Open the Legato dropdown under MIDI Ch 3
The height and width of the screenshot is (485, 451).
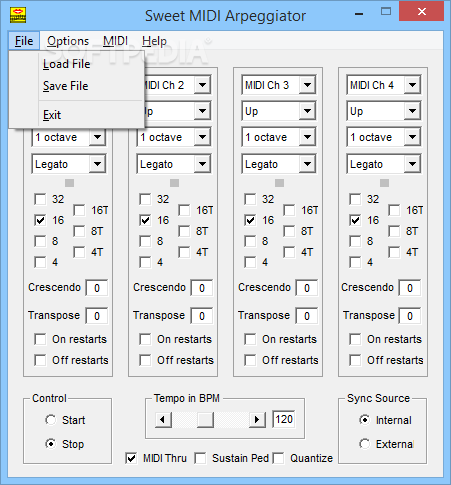[307, 164]
